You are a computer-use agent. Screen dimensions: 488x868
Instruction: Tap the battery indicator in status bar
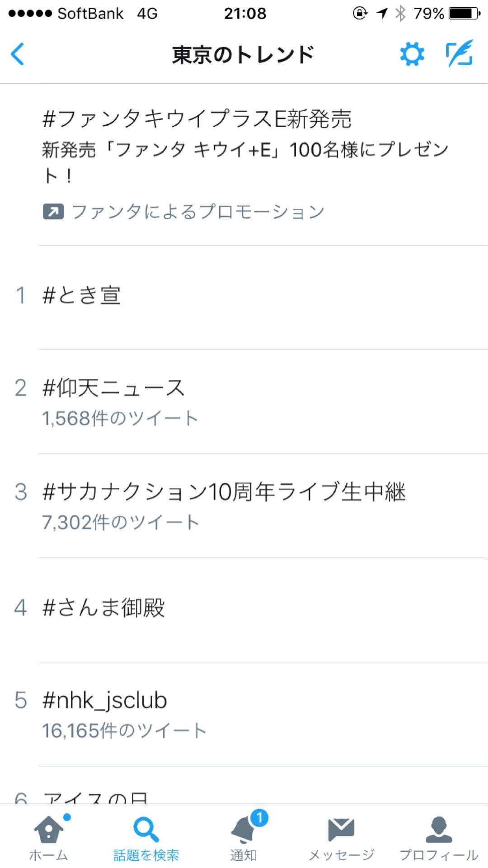465,14
